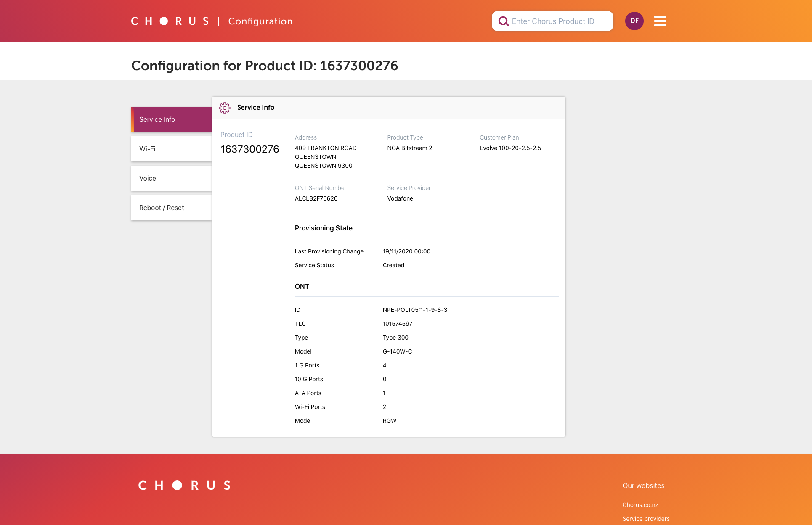Viewport: 812px width, 525px height.
Task: Click the Type 300 value
Action: [x=395, y=338]
